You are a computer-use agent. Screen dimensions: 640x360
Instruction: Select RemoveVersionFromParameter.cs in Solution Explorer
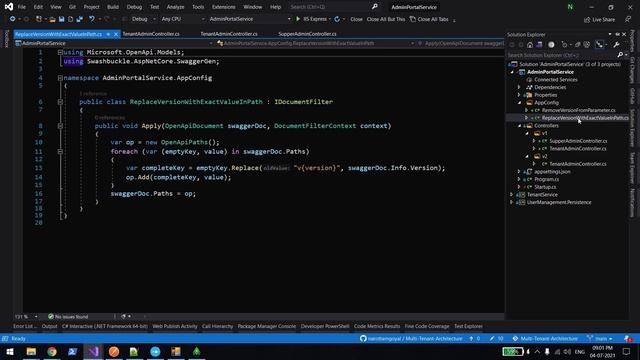tap(578, 110)
